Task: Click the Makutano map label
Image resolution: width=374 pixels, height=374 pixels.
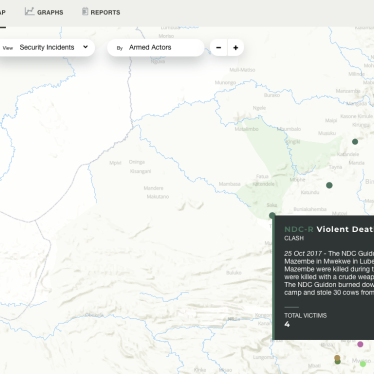Action: tap(158, 197)
